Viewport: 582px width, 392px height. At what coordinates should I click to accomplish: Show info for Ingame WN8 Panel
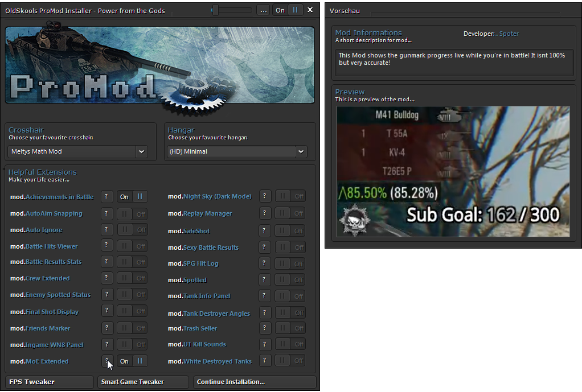[x=106, y=345]
